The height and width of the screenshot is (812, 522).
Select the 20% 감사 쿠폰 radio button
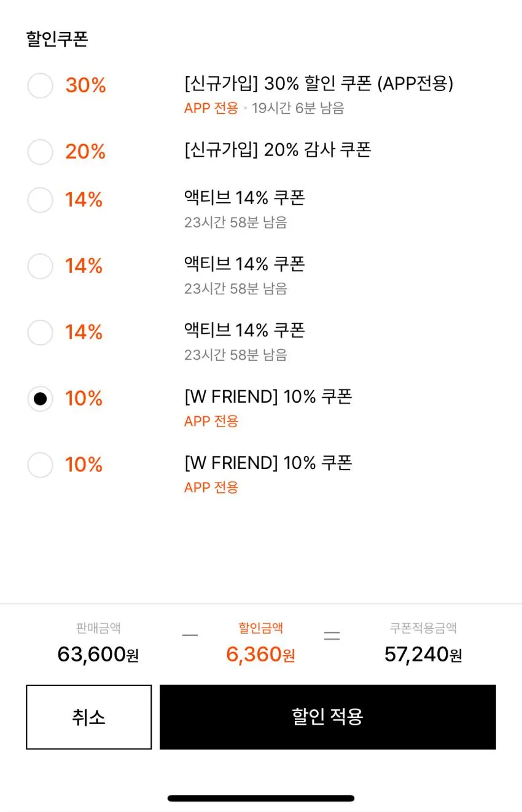click(x=40, y=152)
